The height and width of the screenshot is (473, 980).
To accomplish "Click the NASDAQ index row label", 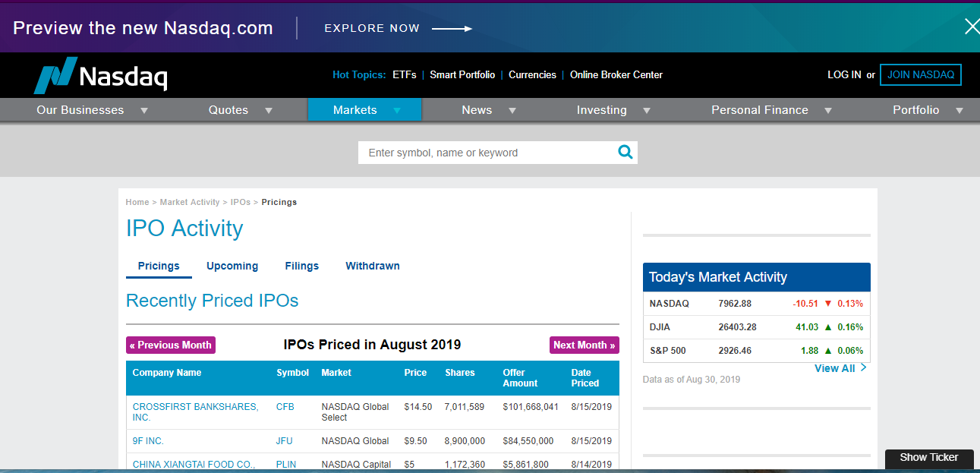I will click(x=670, y=304).
